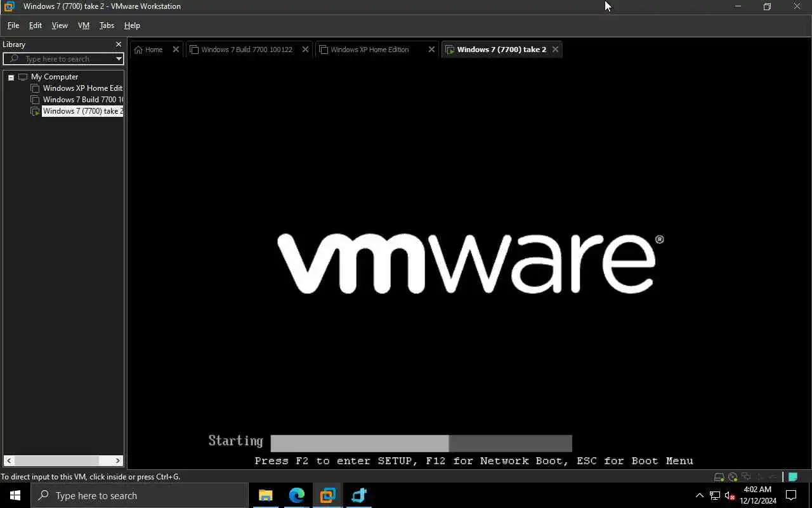Click the Library scrollbar right arrow
Screen dimensions: 812x508
[x=118, y=460]
